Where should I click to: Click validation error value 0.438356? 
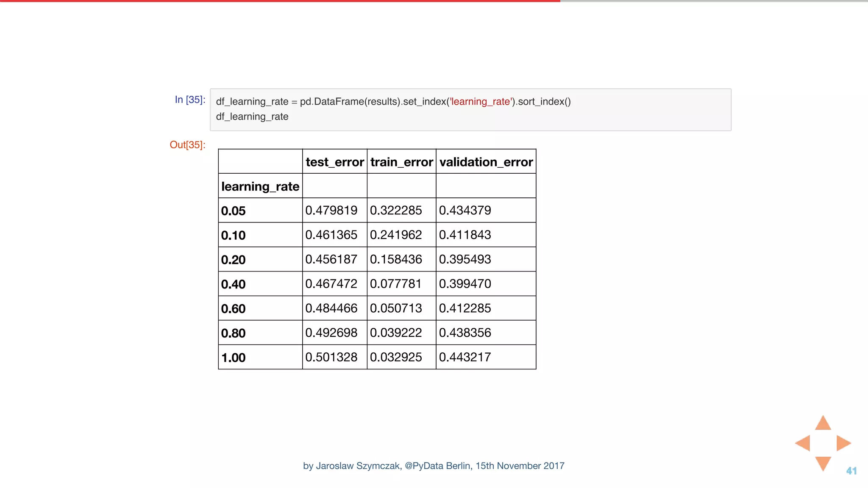point(465,333)
